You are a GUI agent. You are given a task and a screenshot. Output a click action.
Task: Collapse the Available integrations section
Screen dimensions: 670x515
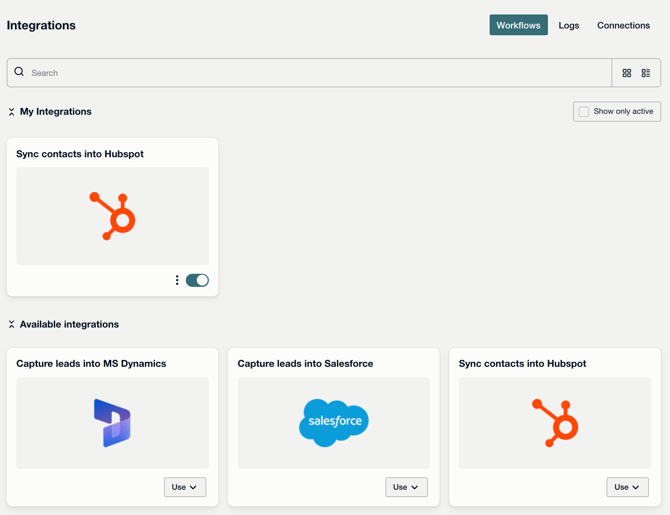click(12, 324)
